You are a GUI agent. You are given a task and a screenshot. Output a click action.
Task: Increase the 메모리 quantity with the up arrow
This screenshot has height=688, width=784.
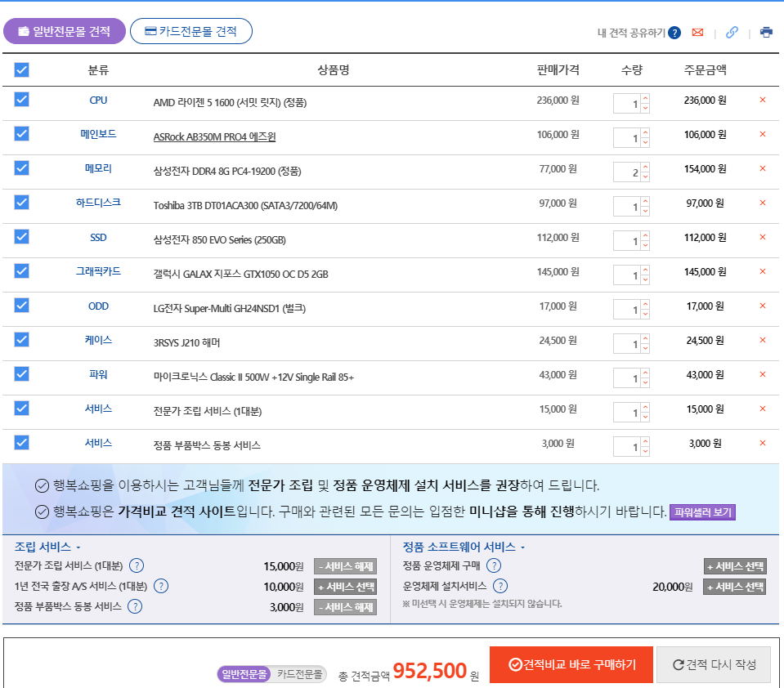645,168
